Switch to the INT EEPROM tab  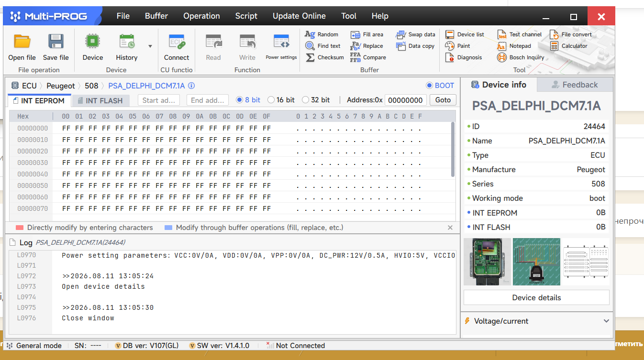point(39,100)
